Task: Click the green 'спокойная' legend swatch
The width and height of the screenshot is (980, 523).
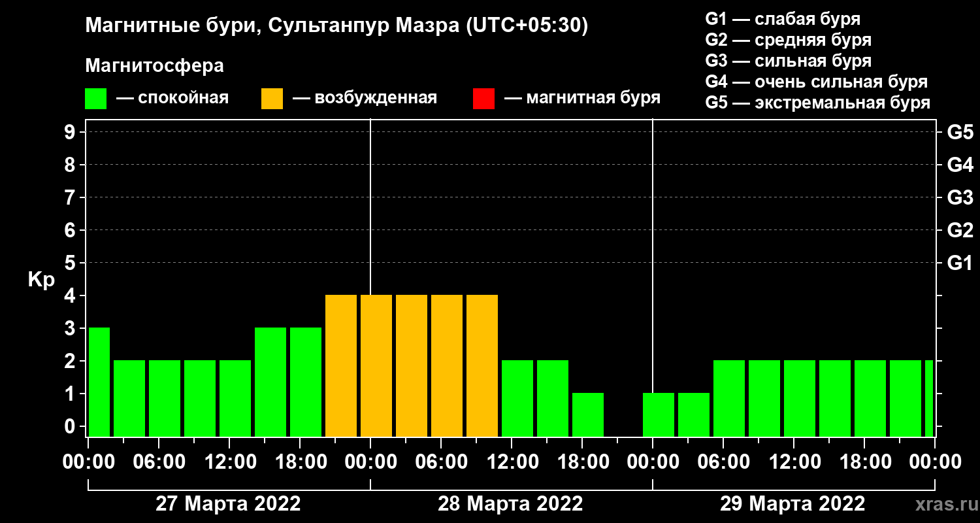Action: 96,99
